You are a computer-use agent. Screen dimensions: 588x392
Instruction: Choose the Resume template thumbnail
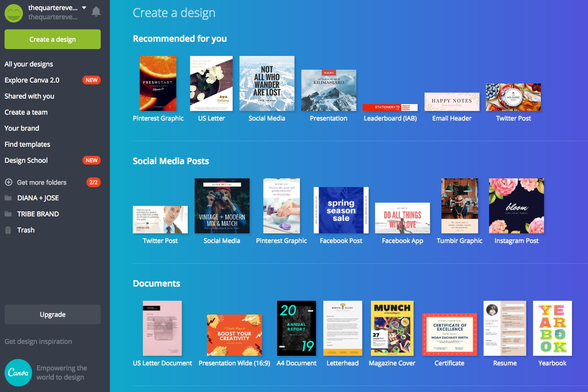point(505,328)
